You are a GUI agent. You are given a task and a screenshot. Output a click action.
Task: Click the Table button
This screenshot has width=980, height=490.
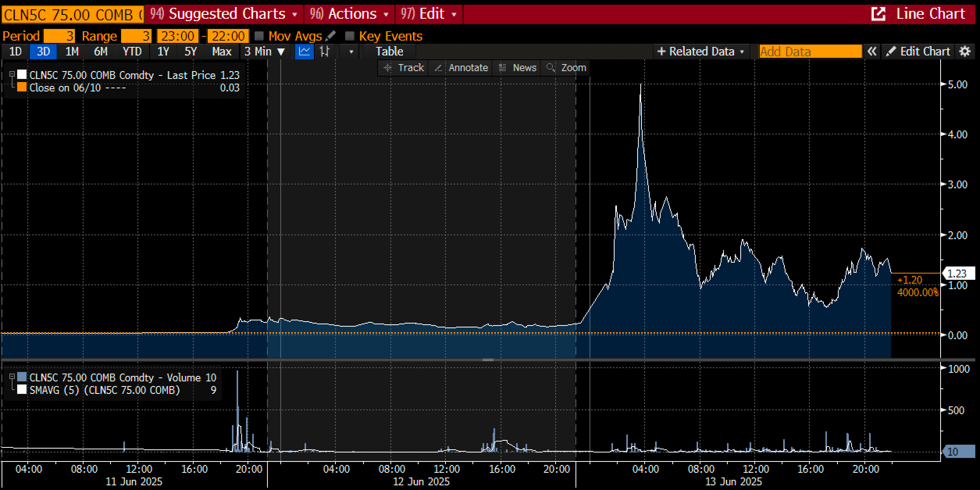point(389,52)
